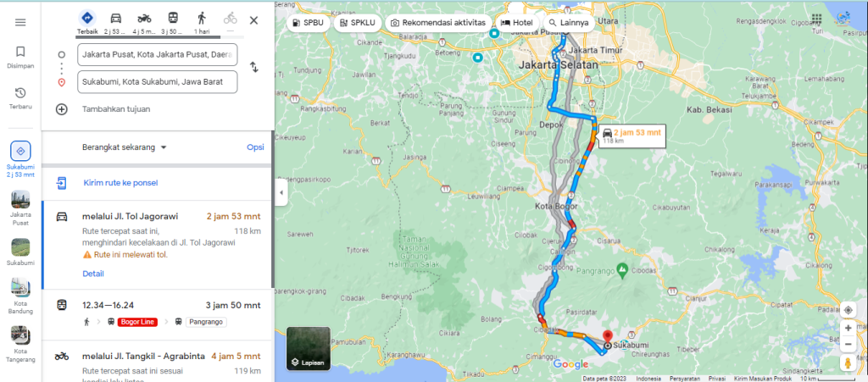Collapse the side panel with arrow handle
Image resolution: width=868 pixels, height=382 pixels.
point(281,192)
